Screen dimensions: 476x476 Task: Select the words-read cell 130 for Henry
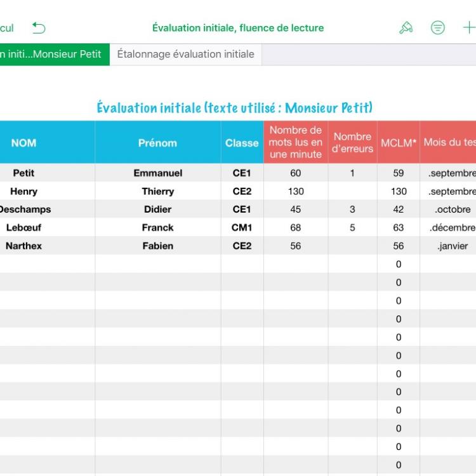296,191
